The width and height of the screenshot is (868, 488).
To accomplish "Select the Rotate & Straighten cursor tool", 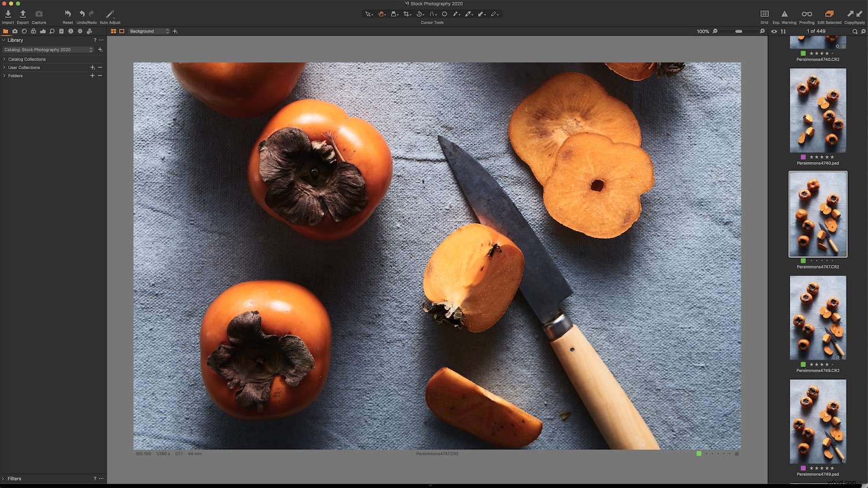I will (420, 13).
